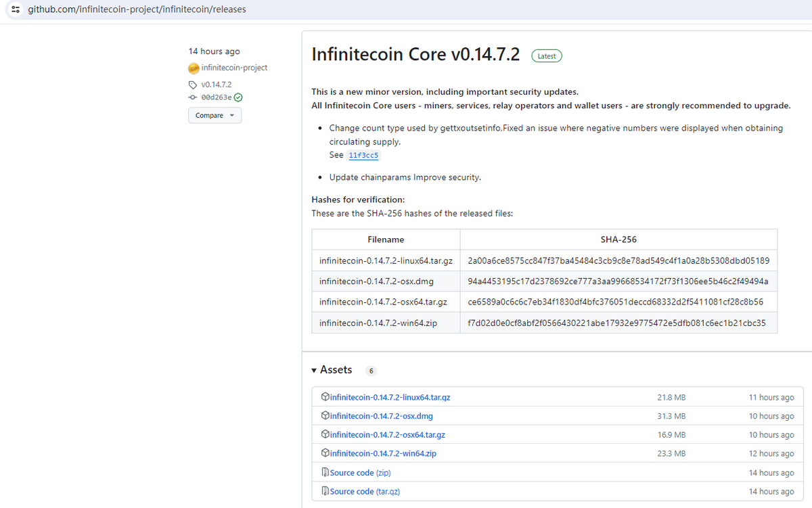Click table cell infinitecoin-0.14.7.2-osx.dmg
The width and height of the screenshot is (812, 508).
tap(386, 281)
